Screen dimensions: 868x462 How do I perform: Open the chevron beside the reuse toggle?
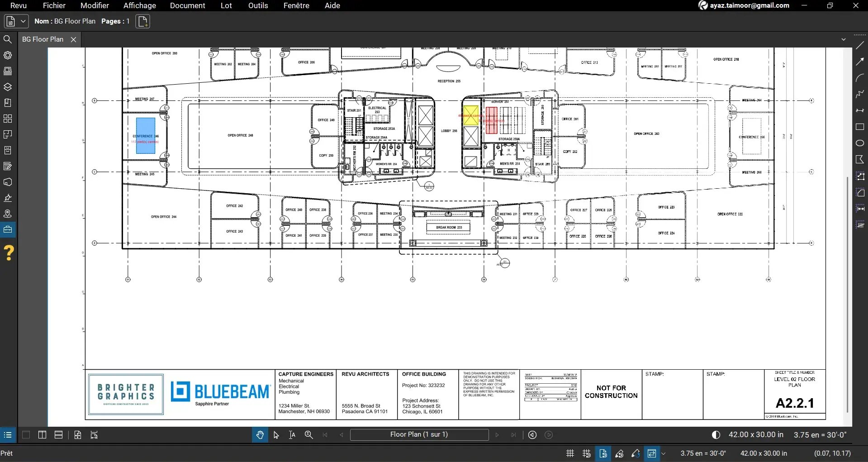(664, 453)
